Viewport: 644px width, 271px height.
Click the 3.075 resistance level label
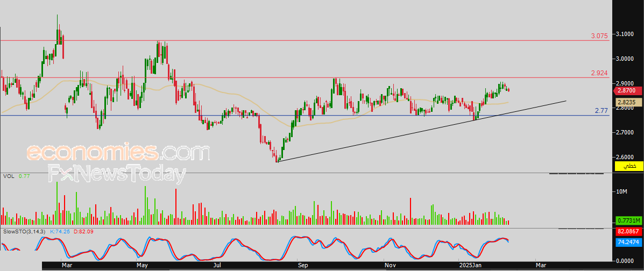pos(599,36)
